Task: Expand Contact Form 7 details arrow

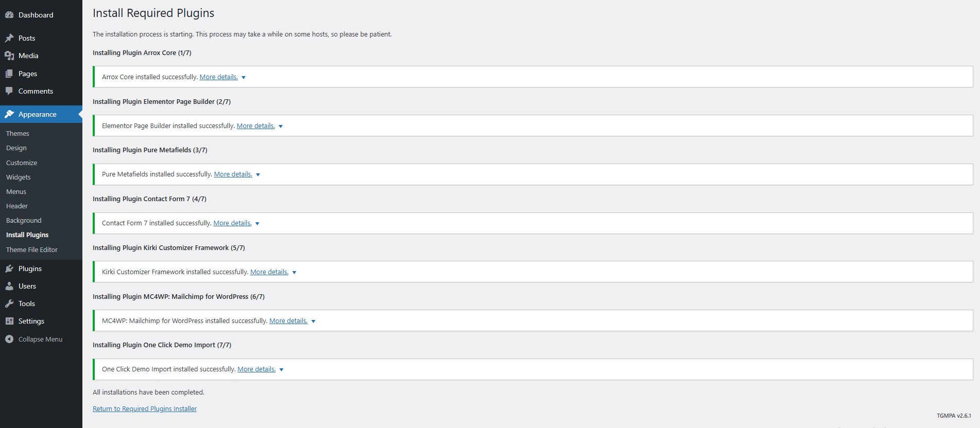Action: pos(257,224)
